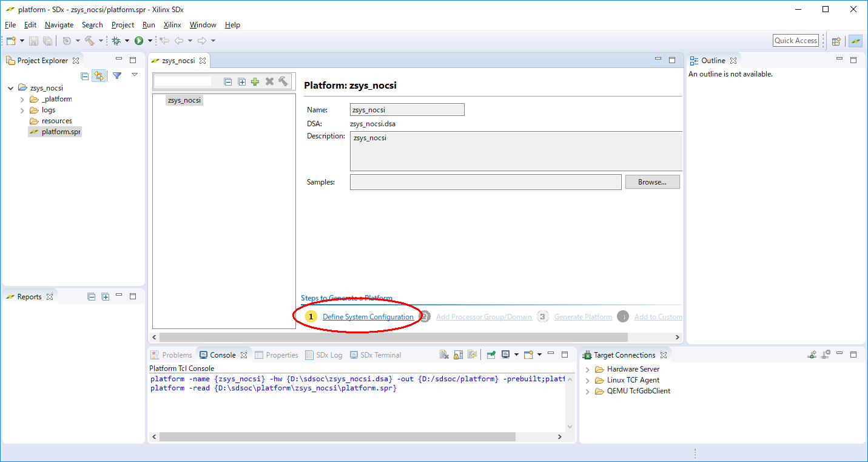Click the Debug bug icon
Image resolution: width=868 pixels, height=462 pixels.
coord(116,41)
